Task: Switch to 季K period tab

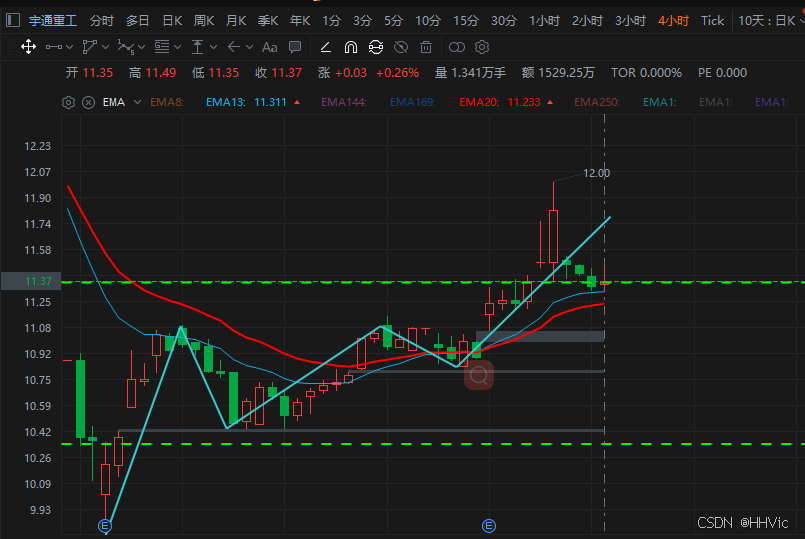Action: (x=267, y=21)
